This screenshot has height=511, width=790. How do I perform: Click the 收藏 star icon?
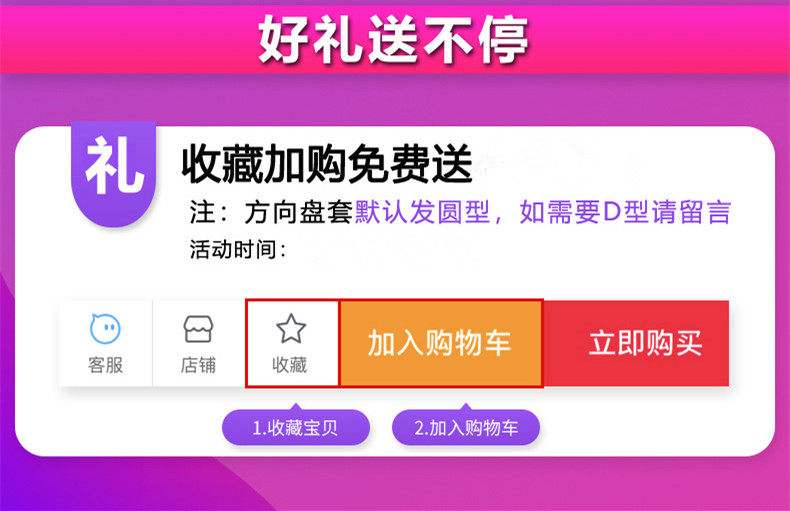[x=291, y=329]
